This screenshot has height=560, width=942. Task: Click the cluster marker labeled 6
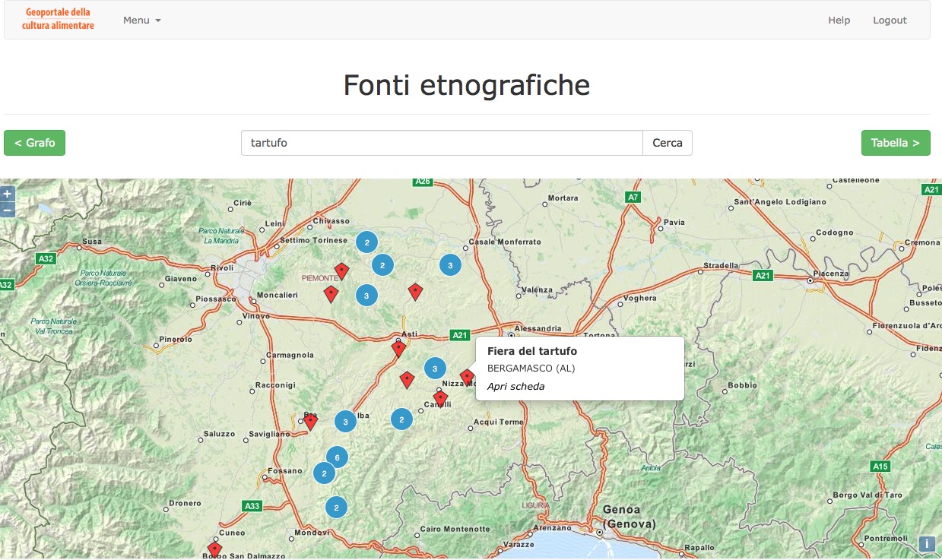(x=337, y=457)
